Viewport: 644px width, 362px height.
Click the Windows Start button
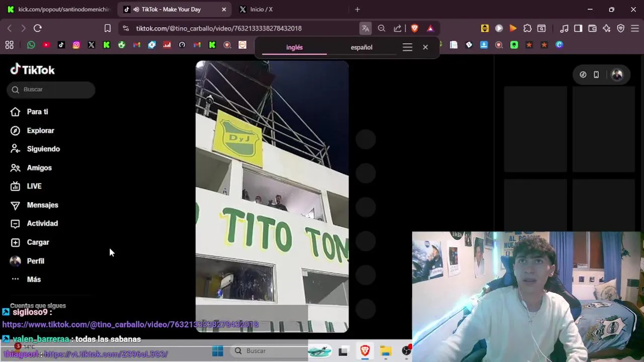(x=217, y=350)
